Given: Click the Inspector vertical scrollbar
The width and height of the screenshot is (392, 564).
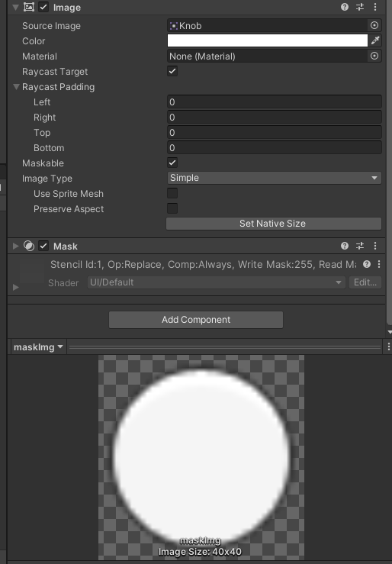Looking at the screenshot, I should tap(390, 162).
